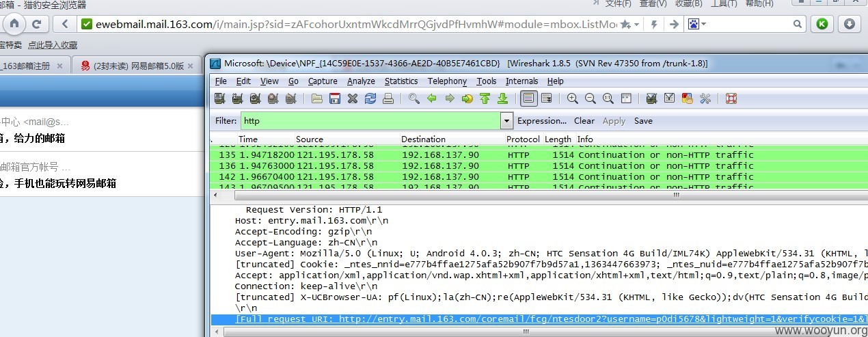The height and width of the screenshot is (337, 868).
Task: Open the Analyze menu
Action: pyautogui.click(x=361, y=81)
